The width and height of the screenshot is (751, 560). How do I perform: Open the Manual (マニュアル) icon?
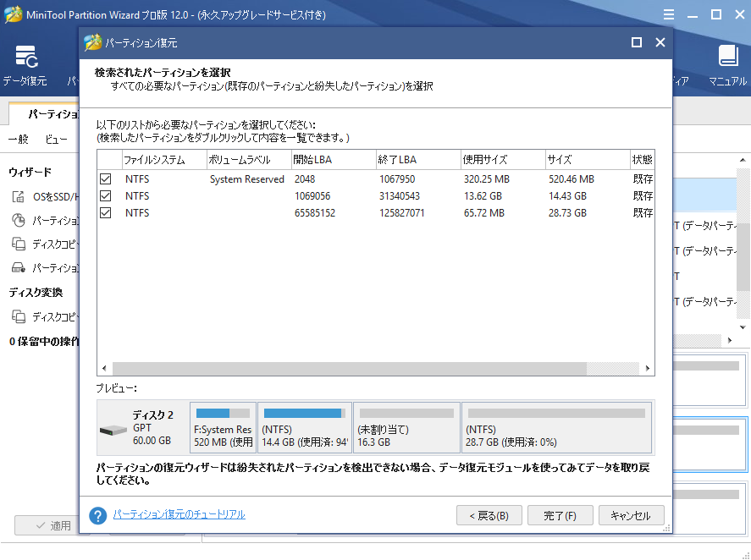point(727,58)
